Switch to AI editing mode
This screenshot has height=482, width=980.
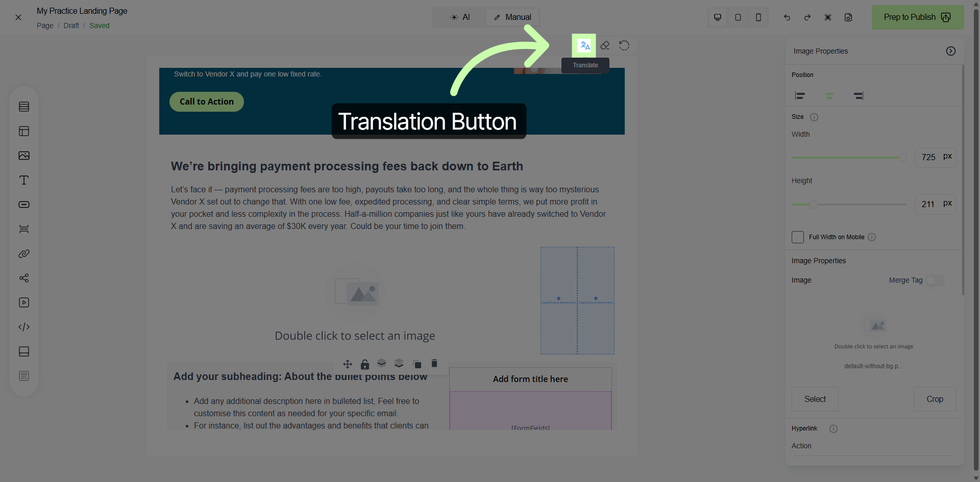pos(460,17)
